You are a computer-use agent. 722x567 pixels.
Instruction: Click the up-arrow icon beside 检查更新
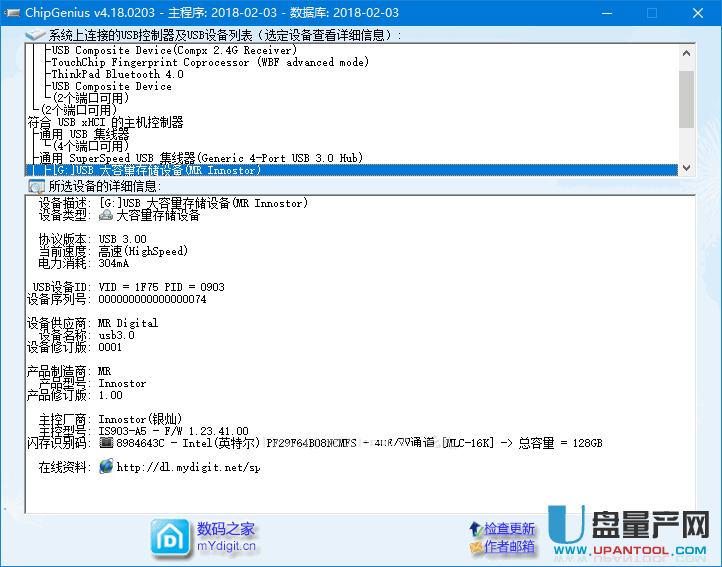pos(474,529)
